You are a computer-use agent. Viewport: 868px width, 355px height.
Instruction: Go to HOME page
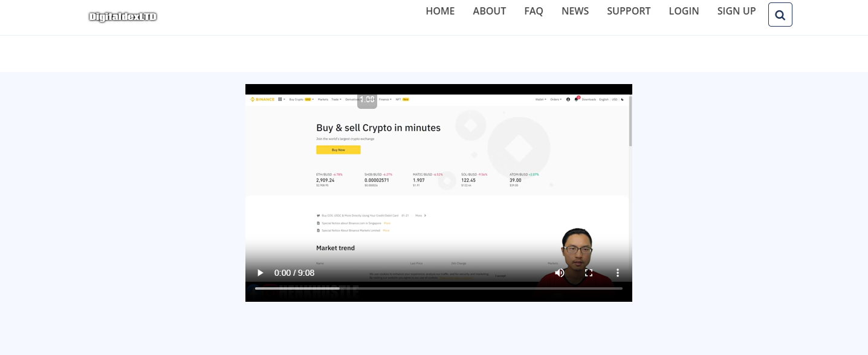pos(440,11)
